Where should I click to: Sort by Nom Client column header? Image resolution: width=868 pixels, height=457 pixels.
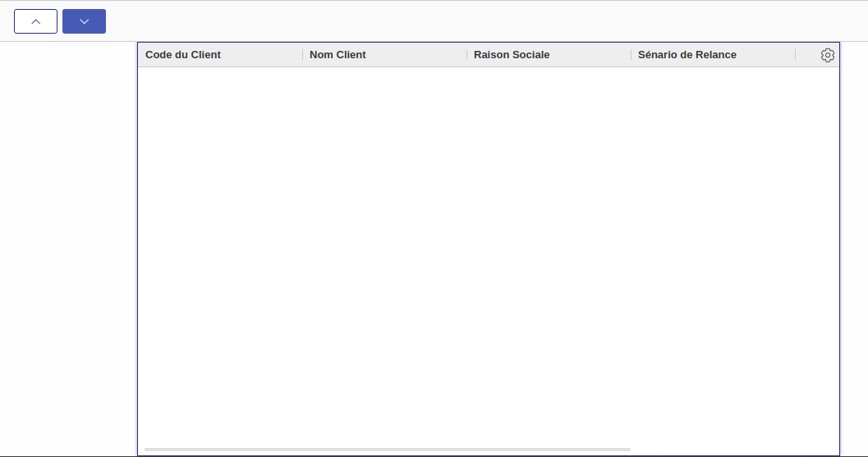pos(385,55)
